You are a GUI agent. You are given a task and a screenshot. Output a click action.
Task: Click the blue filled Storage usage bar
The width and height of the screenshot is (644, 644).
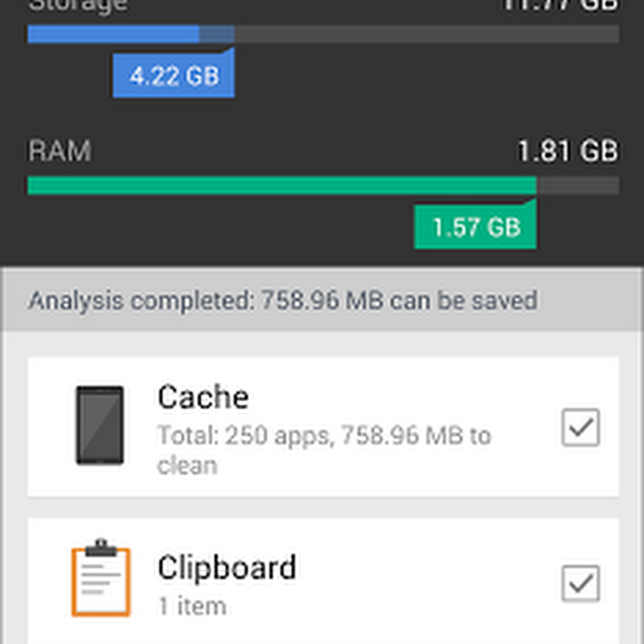[x=113, y=34]
